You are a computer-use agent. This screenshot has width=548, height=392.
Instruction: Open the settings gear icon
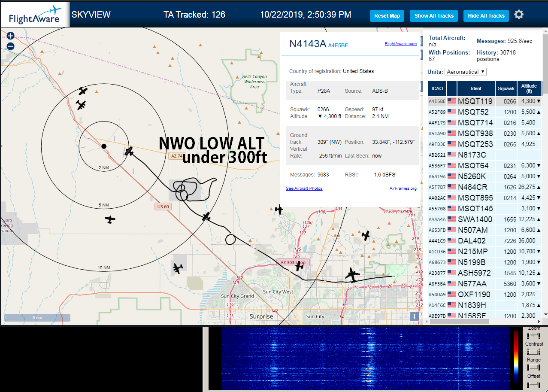(519, 15)
